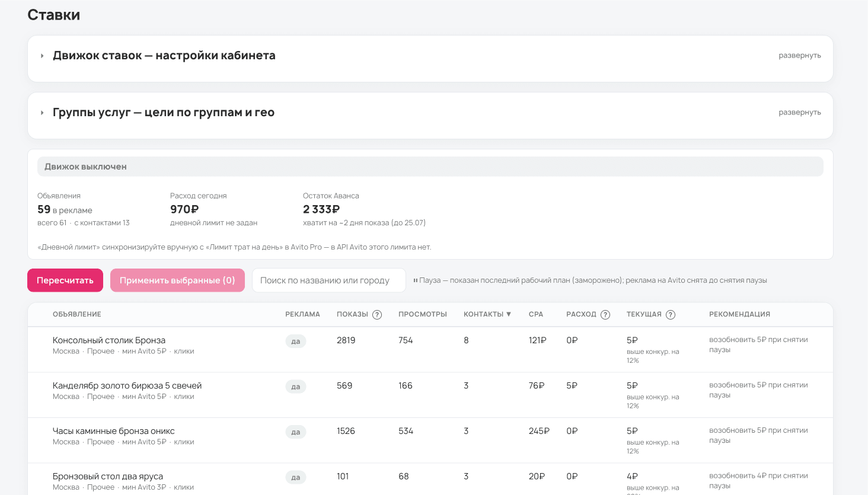
Task: Click the Пересчитать button
Action: click(x=65, y=280)
